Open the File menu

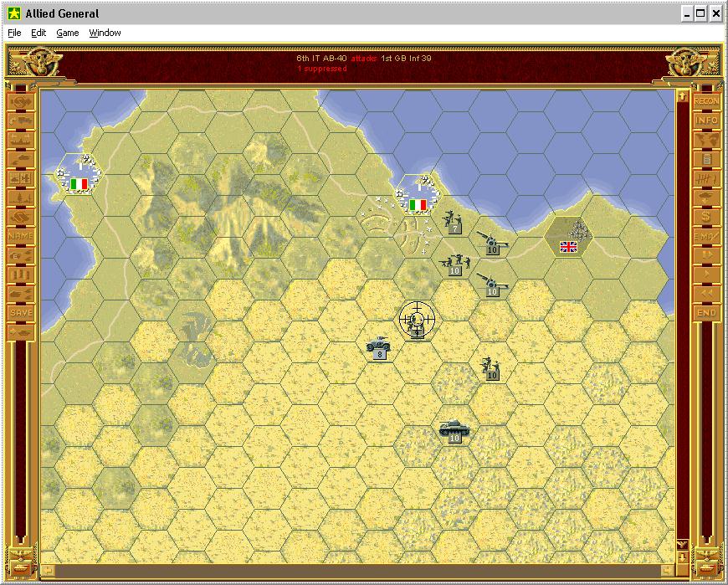pyautogui.click(x=14, y=33)
